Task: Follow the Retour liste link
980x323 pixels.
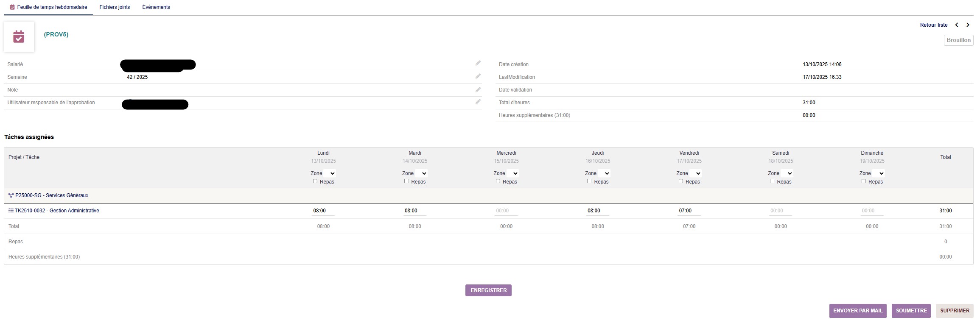Action: coord(934,25)
